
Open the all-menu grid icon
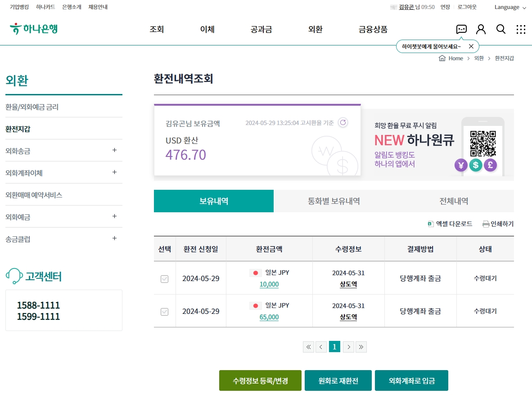(x=521, y=29)
